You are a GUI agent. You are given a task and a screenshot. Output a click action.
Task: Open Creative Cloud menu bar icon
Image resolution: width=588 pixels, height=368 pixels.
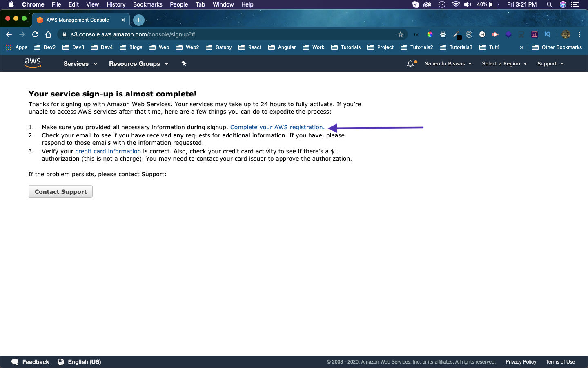[427, 4]
